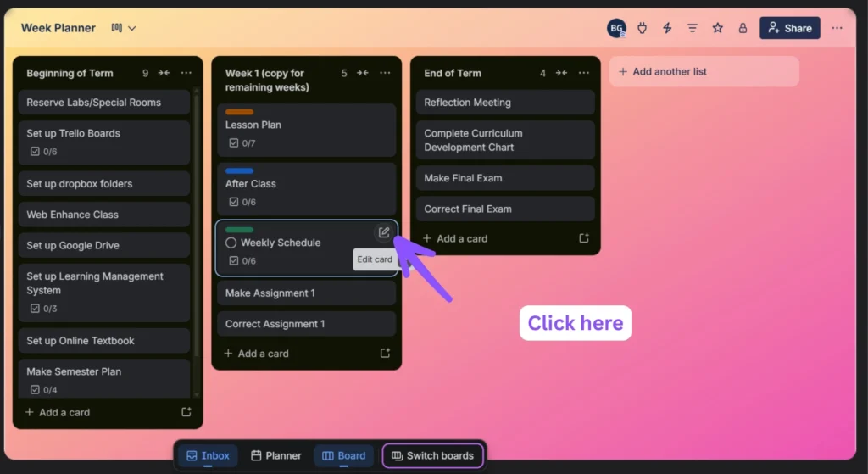Click the BG member avatar
Screen dimensions: 868x474
(616, 28)
